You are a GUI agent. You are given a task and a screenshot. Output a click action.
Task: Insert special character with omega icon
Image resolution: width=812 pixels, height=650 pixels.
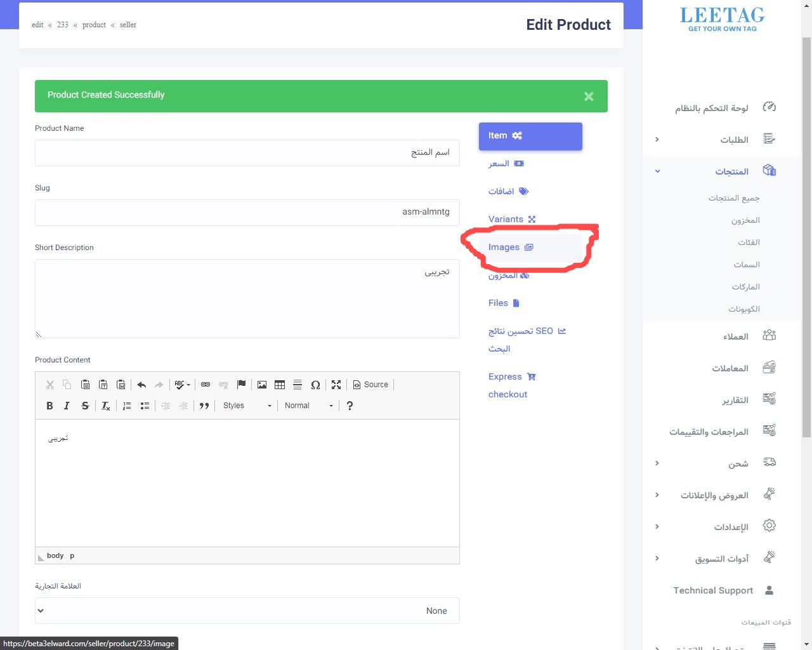(x=315, y=385)
